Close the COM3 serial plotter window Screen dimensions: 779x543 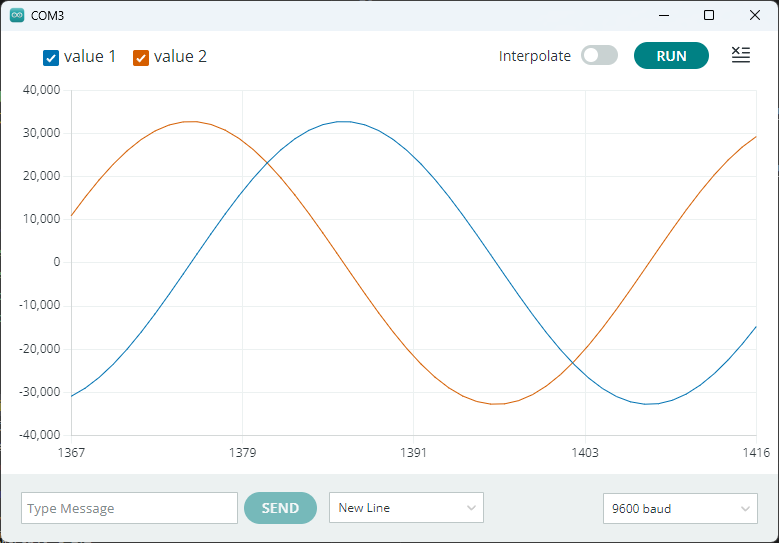pyautogui.click(x=755, y=16)
